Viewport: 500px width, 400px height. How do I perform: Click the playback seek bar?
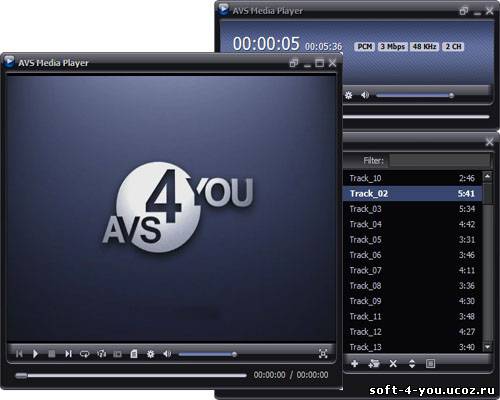(131, 376)
